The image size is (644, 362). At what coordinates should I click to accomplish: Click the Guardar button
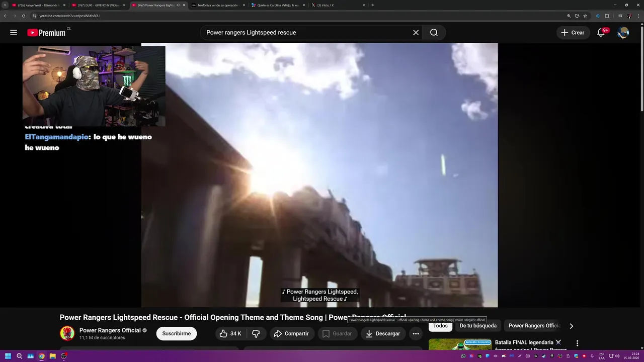pos(338,333)
